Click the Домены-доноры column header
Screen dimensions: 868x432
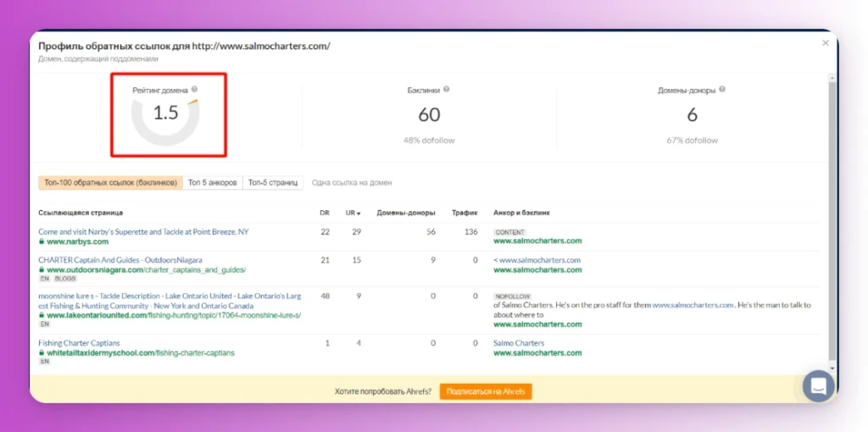[406, 213]
